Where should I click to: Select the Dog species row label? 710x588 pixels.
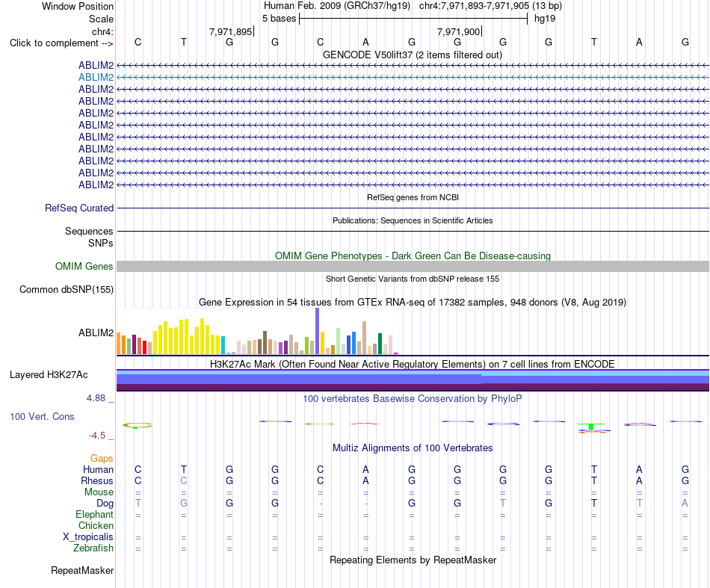(105, 504)
